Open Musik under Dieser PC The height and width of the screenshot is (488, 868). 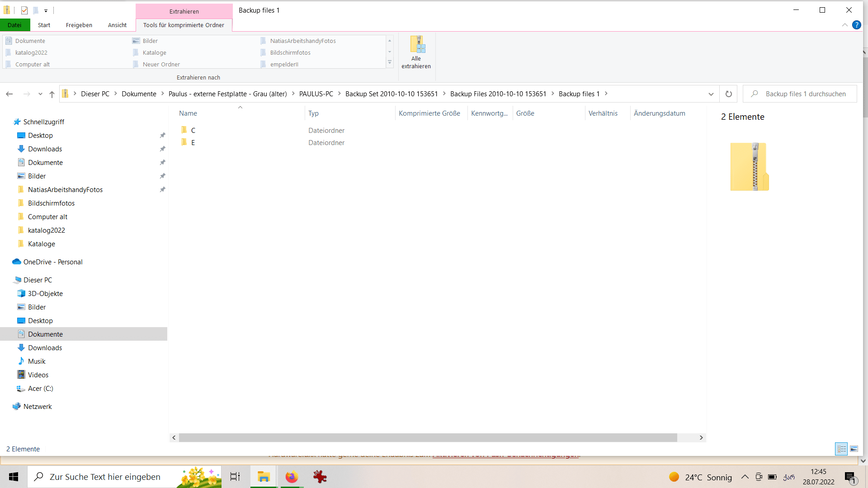(37, 361)
